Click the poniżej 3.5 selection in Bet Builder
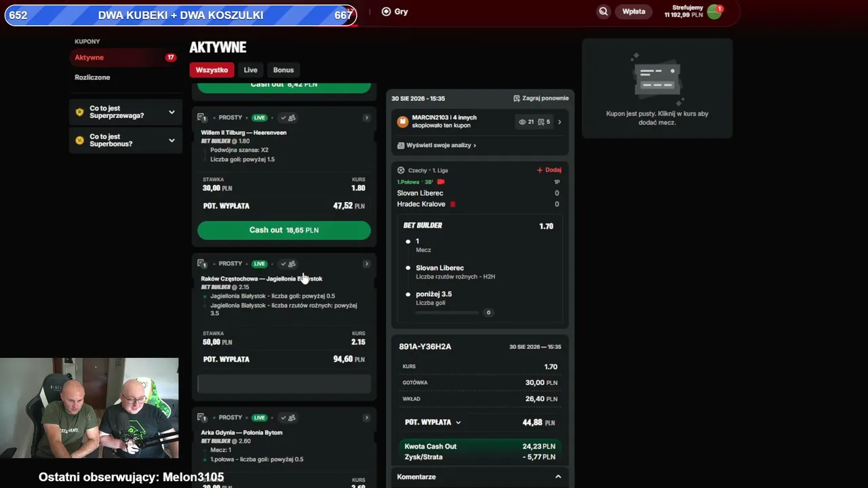Screen dimensions: 868x488 point(434,294)
